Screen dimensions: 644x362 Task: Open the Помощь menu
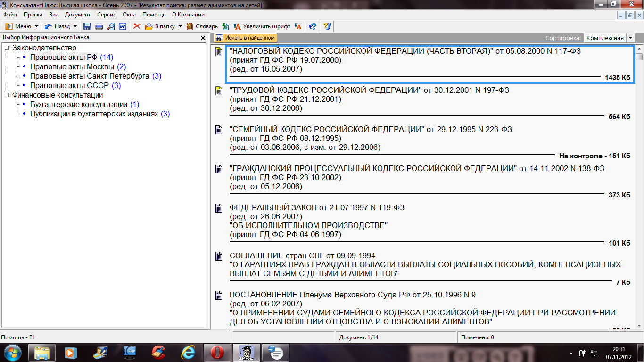(154, 15)
